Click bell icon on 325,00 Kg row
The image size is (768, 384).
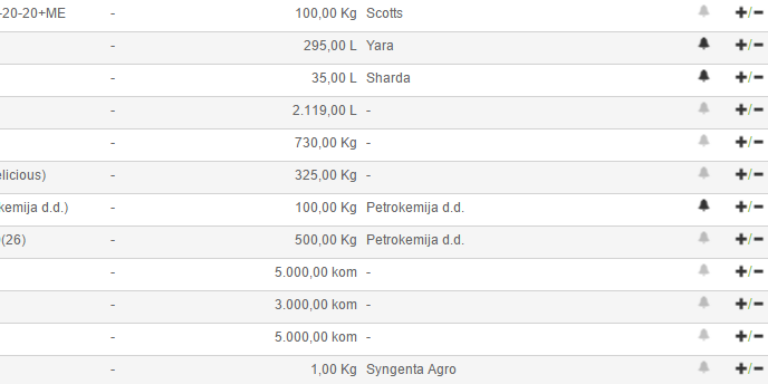pyautogui.click(x=703, y=173)
